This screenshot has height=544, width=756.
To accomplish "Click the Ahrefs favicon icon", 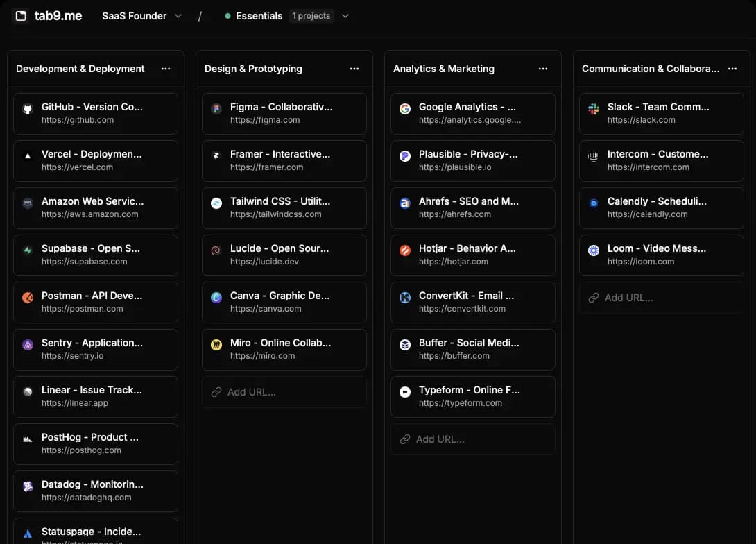I will pyautogui.click(x=405, y=203).
